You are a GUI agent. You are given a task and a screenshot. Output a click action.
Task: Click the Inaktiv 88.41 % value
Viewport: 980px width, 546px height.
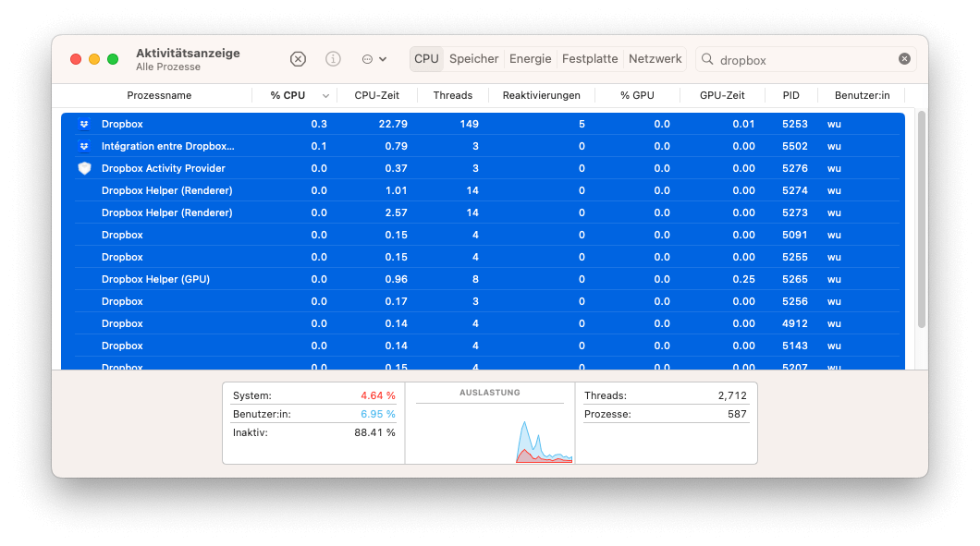(x=374, y=432)
